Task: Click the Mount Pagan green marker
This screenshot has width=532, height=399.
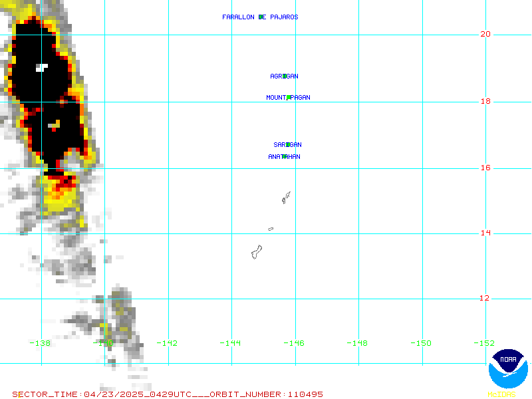Action: (289, 98)
